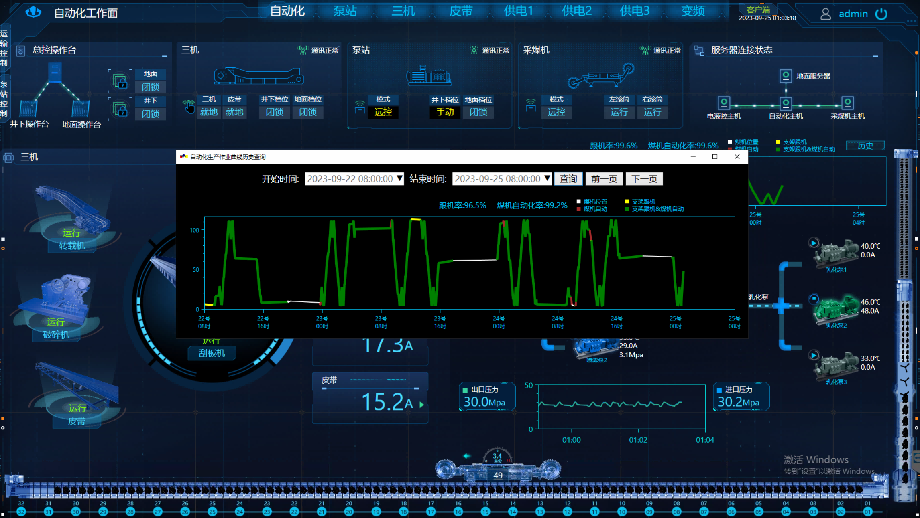This screenshot has height=518, width=920.
Task: Open the 结束时间 end time dropdown
Action: pos(548,178)
